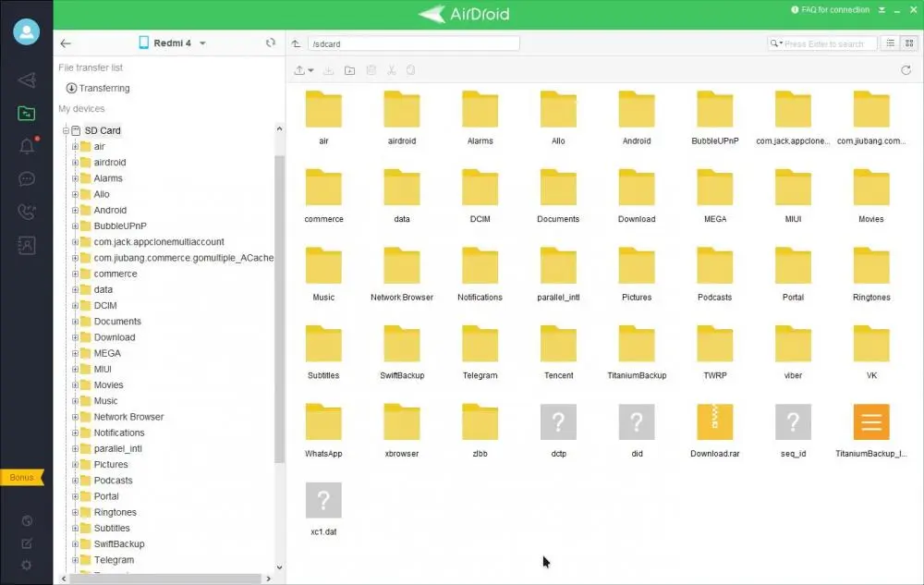
Task: Open the user profile avatar
Action: [x=27, y=31]
